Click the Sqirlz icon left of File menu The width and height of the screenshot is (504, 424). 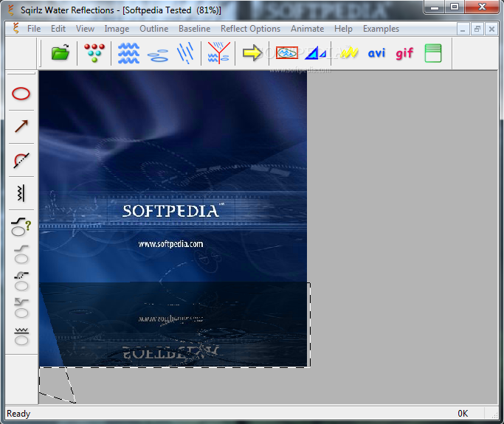(x=15, y=28)
